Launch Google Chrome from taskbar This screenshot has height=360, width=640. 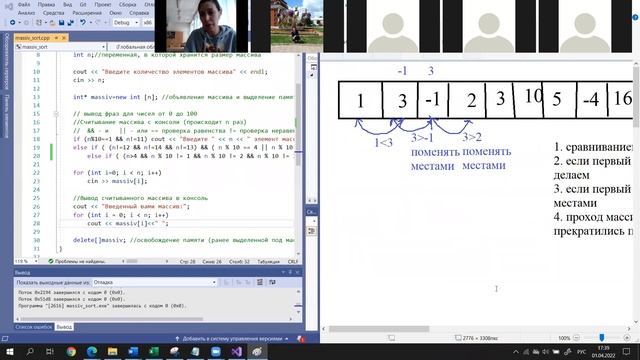[x=71, y=351]
